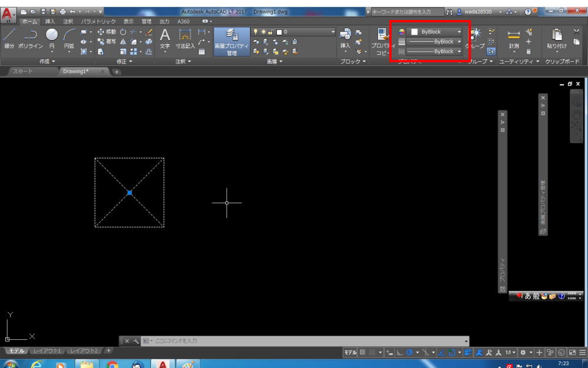Click the Erase tool icon

pos(149,32)
